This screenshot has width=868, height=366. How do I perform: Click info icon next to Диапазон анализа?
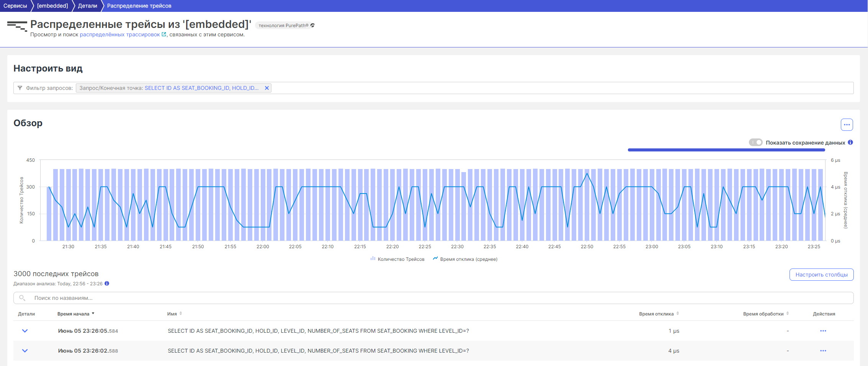107,284
